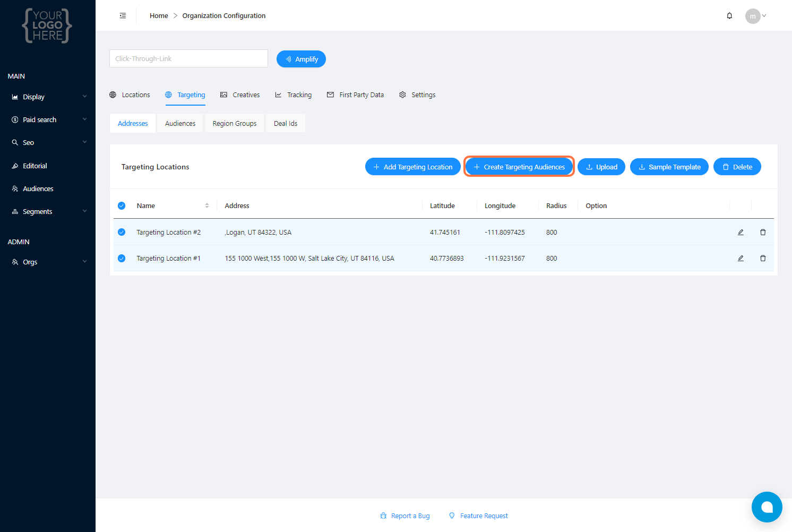Open the Feature Request link
Image resolution: width=792 pixels, height=532 pixels.
tap(478, 516)
